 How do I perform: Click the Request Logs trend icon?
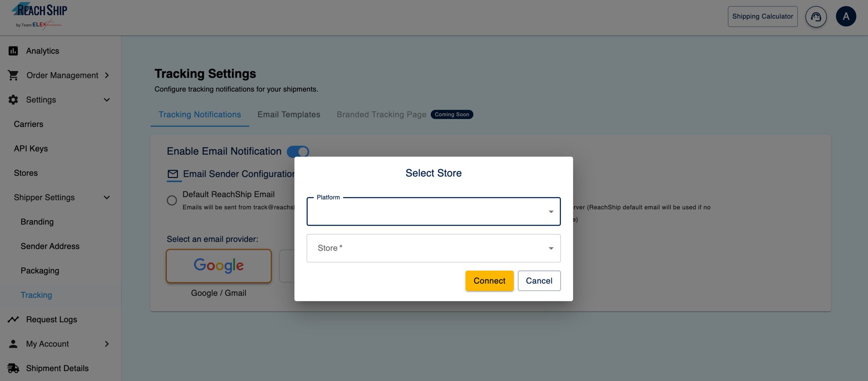click(x=13, y=320)
